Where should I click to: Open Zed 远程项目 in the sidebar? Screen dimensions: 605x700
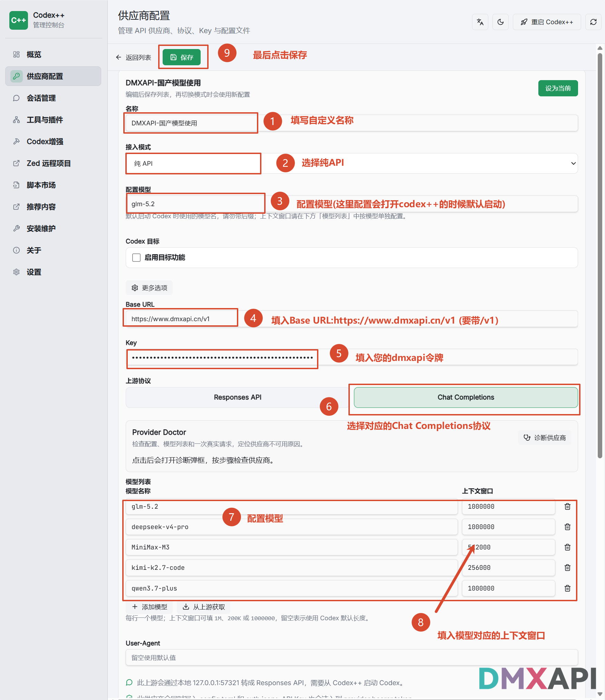(x=53, y=163)
